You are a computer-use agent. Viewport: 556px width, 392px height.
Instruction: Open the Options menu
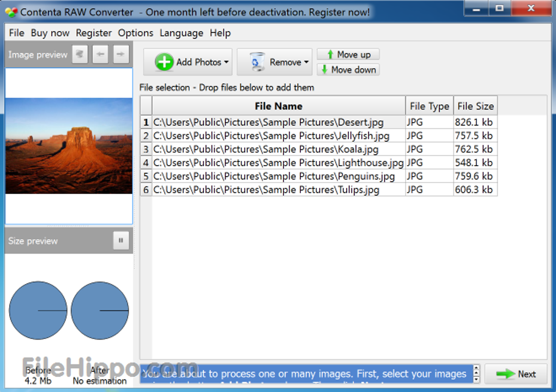[x=135, y=33]
